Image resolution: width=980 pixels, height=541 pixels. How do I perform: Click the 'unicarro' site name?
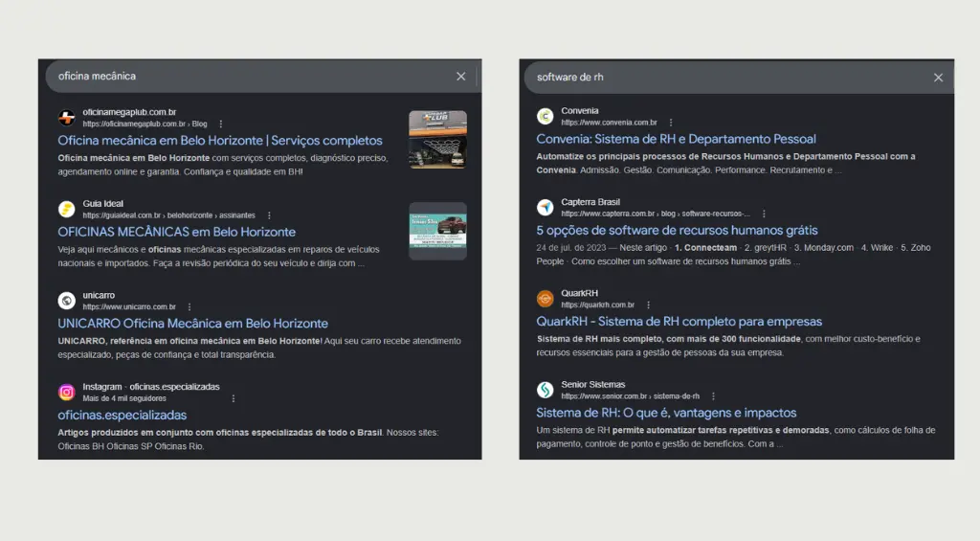pos(99,295)
